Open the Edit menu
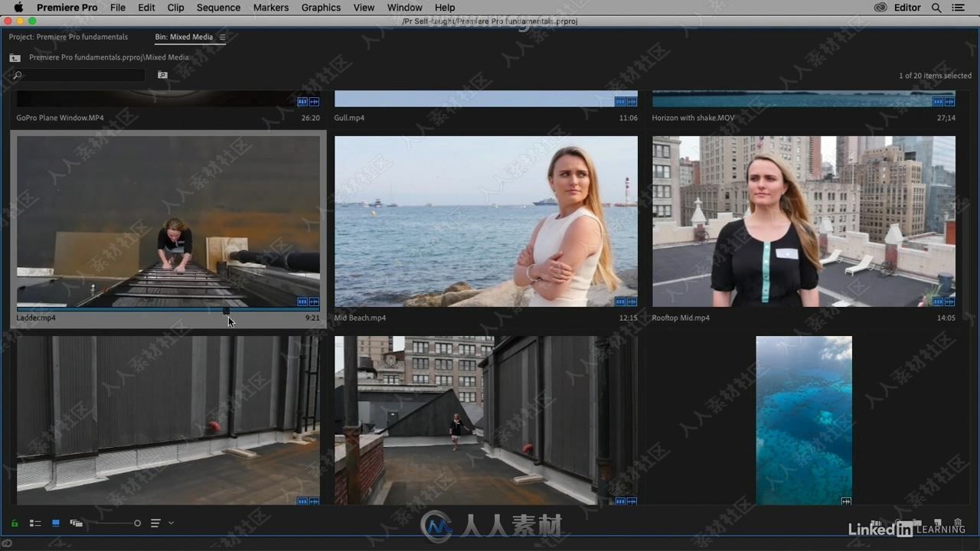The image size is (980, 551). coord(146,8)
